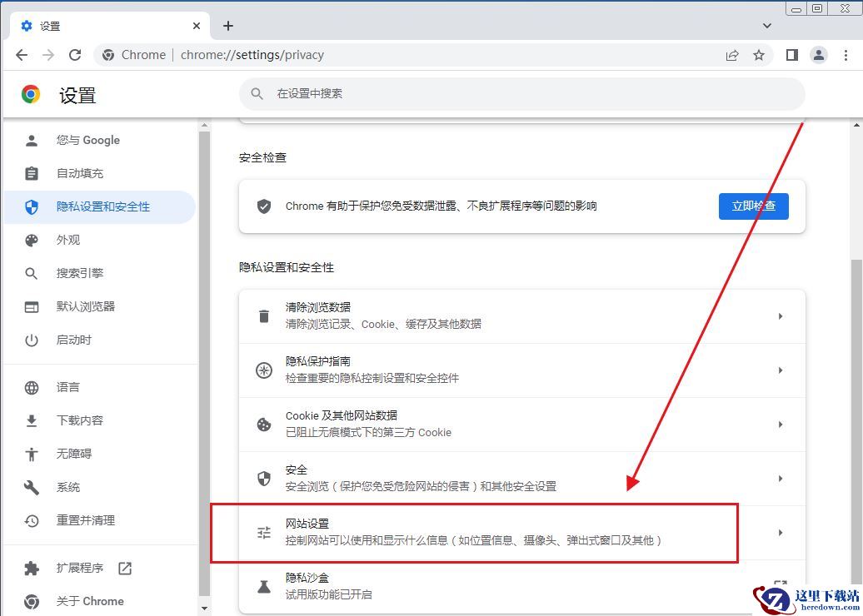Image resolution: width=863 pixels, height=616 pixels.
Task: Open the share page icon
Action: 732,55
